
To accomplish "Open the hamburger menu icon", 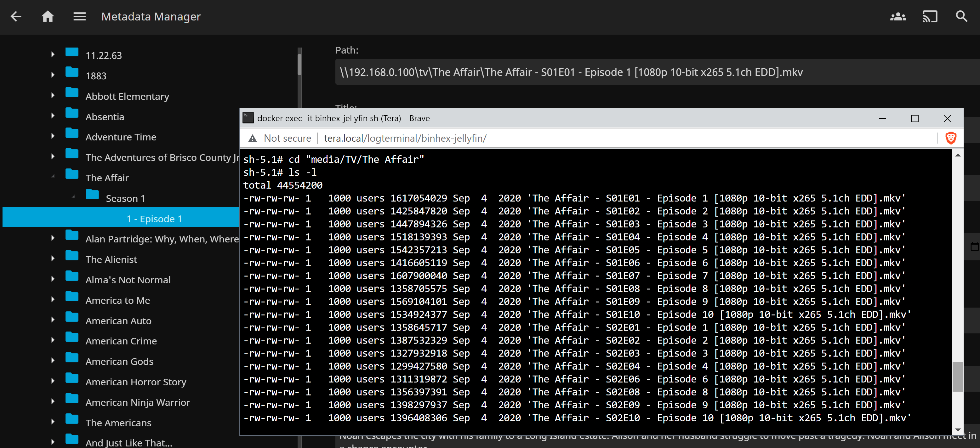I will (x=79, y=16).
